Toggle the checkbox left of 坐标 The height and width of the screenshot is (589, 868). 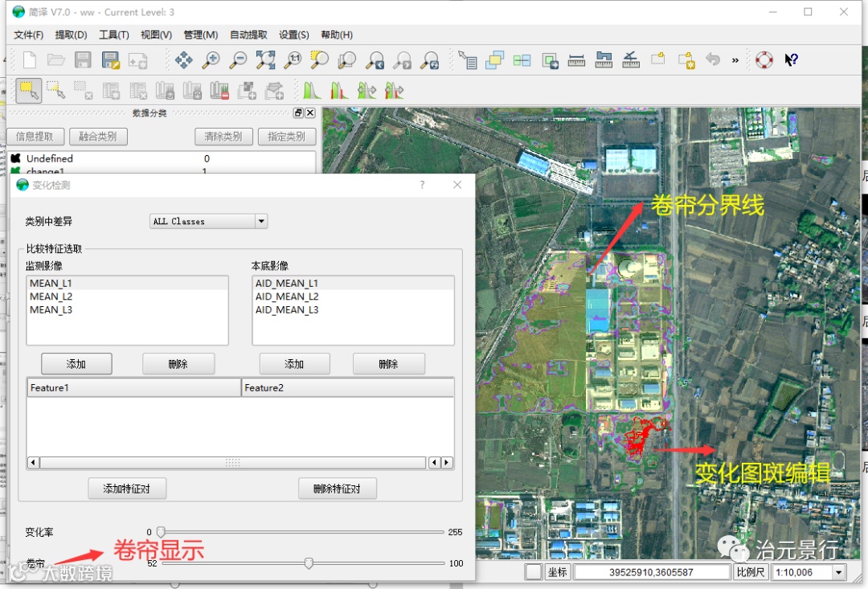533,572
